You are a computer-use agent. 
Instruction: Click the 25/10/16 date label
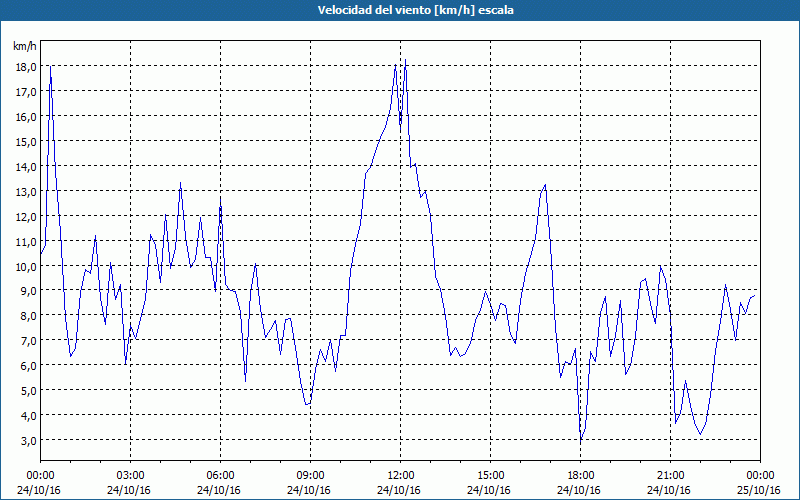tap(759, 490)
